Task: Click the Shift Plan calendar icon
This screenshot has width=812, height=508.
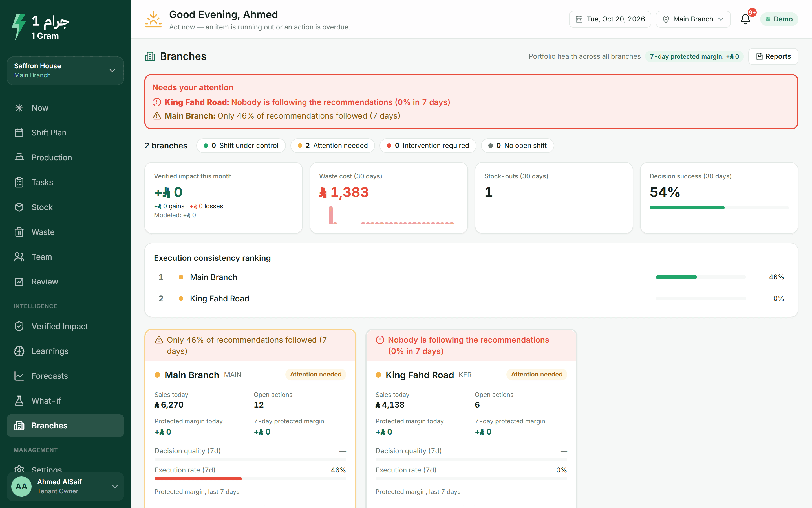Action: point(19,133)
